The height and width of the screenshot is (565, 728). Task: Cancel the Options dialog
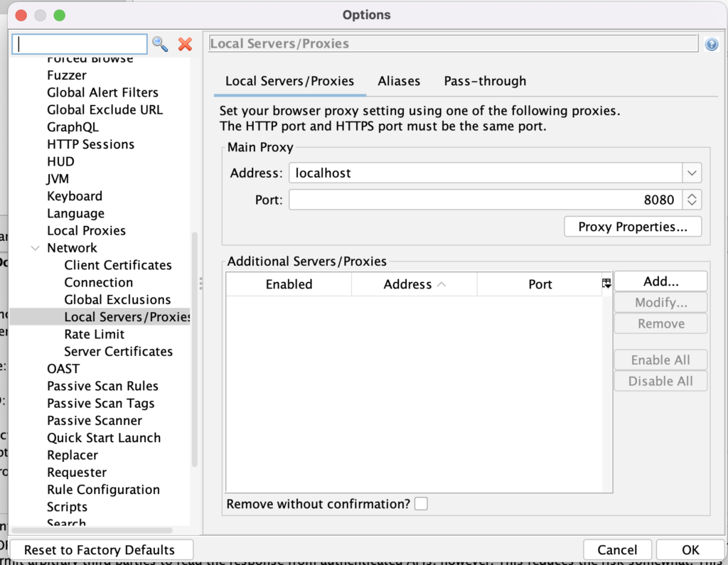pos(617,549)
